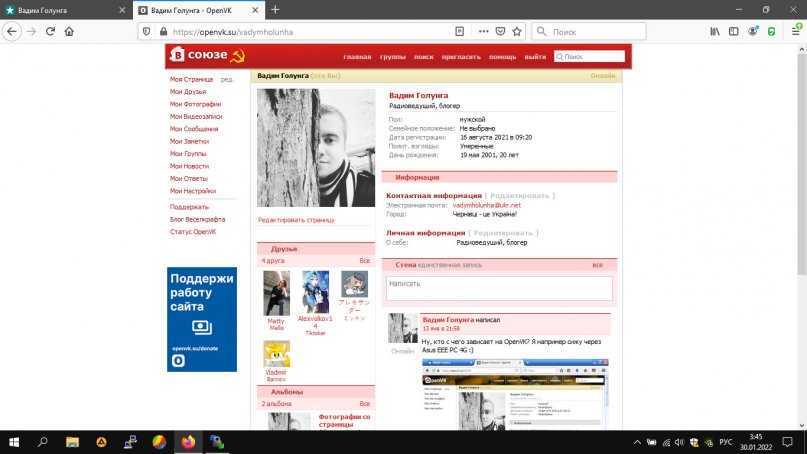The height and width of the screenshot is (454, 807).
Task: Open Windows Start menu
Action: pyautogui.click(x=14, y=442)
